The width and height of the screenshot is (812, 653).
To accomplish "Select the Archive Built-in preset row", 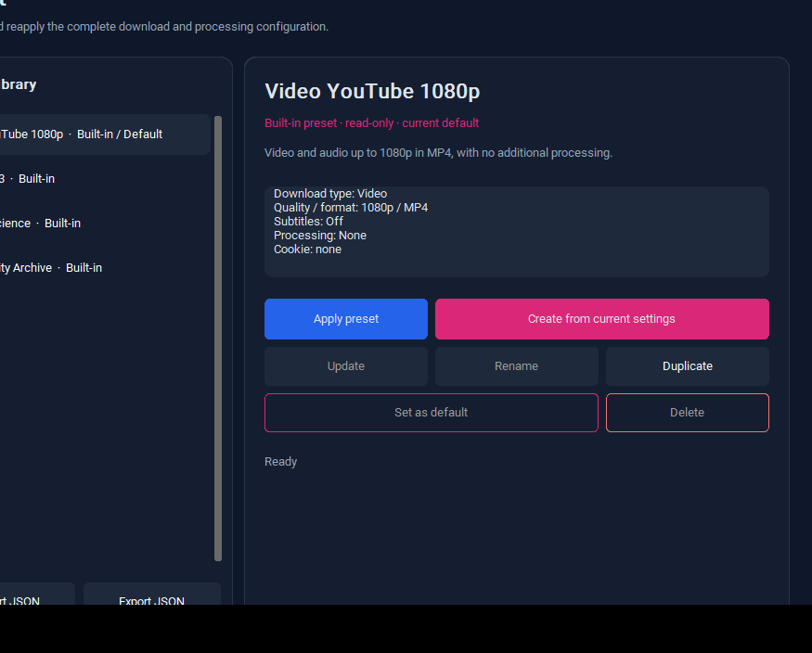I will 105,268.
